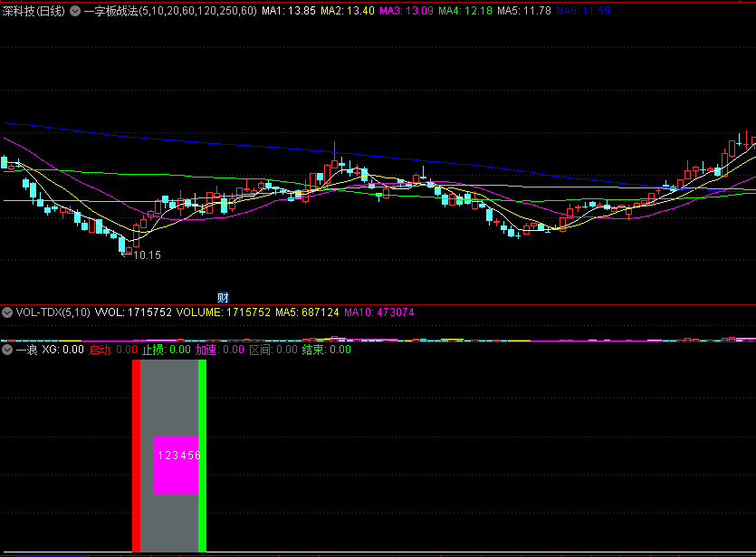Click the 一浪 indicator name

26,350
